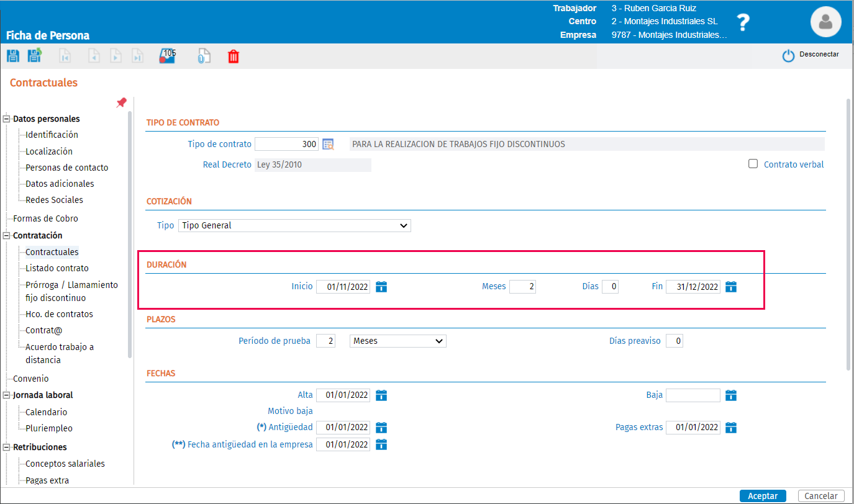Open attached documents paperclip icon
Screen dimensions: 854x504
pos(204,56)
